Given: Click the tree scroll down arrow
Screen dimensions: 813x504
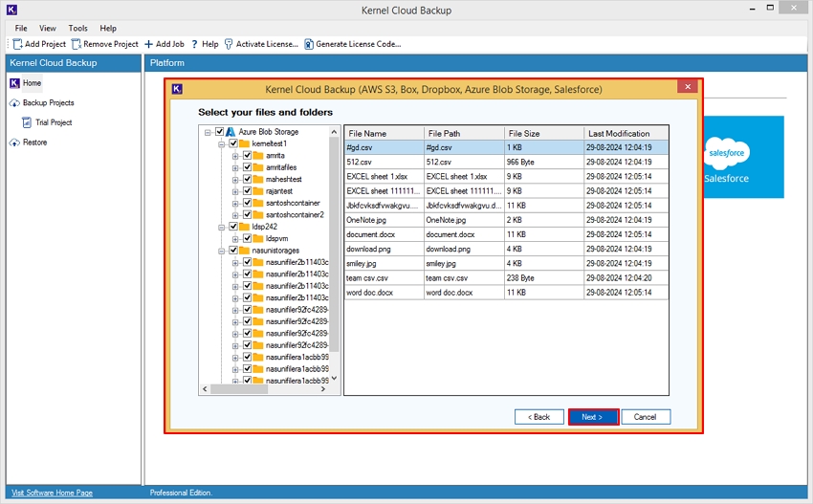Looking at the screenshot, I should coord(335,378).
